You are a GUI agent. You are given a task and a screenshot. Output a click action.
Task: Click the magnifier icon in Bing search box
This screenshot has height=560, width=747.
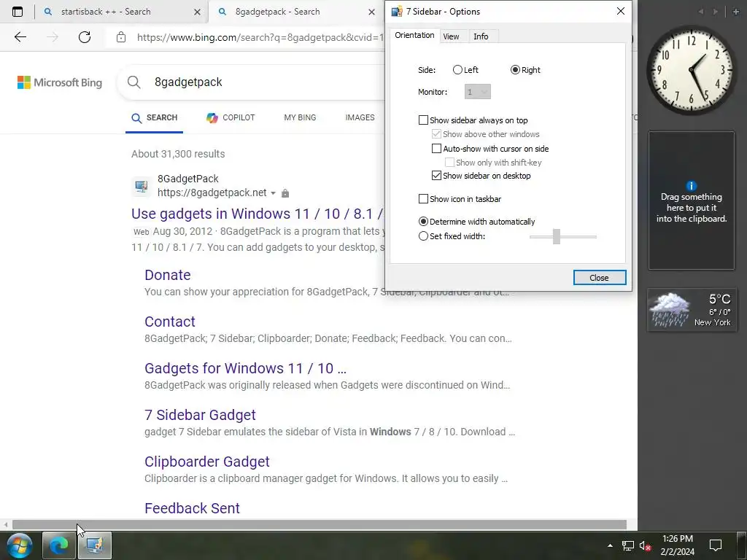pos(134,82)
